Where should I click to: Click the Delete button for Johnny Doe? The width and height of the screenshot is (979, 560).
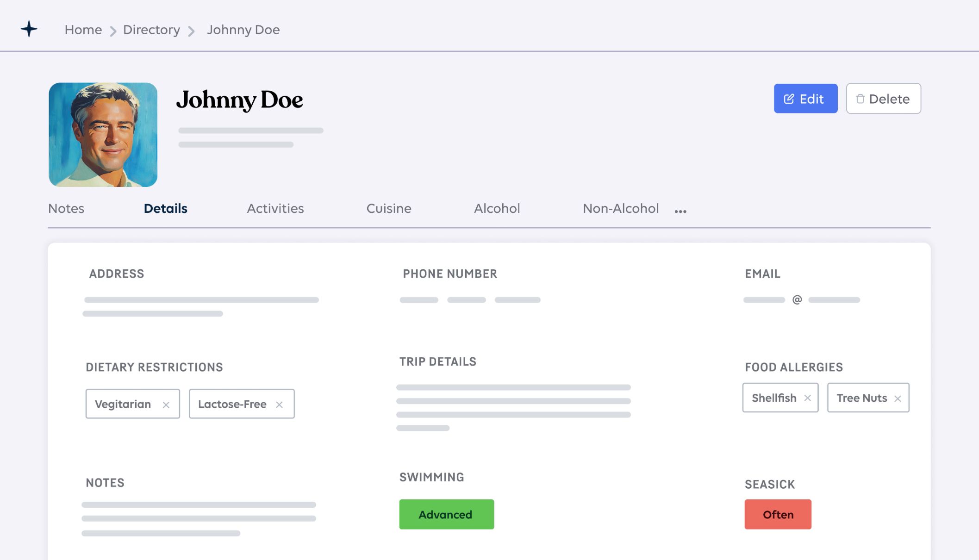tap(884, 98)
